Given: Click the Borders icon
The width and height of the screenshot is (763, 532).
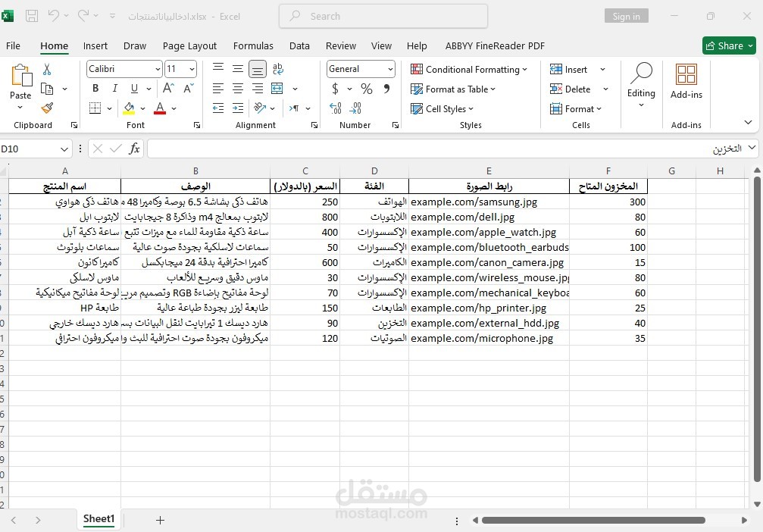Looking at the screenshot, I should point(95,108).
